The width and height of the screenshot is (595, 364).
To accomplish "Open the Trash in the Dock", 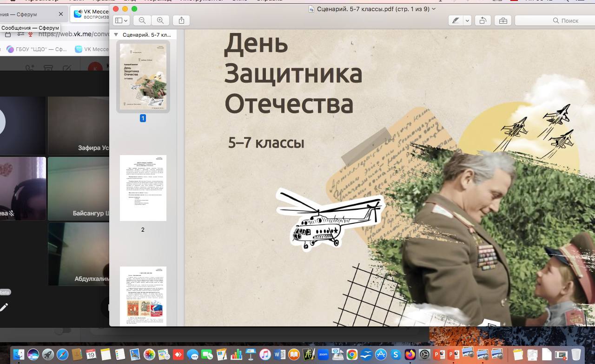I will tap(576, 355).
